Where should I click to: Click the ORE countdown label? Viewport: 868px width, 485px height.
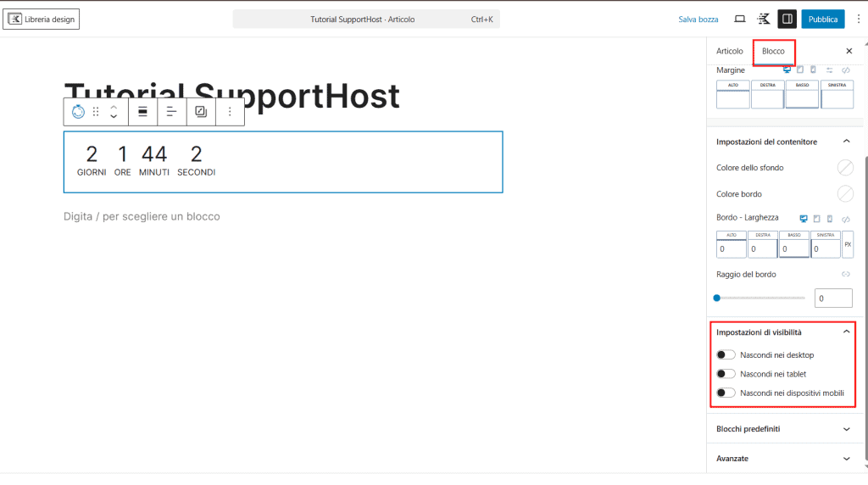[x=122, y=172]
